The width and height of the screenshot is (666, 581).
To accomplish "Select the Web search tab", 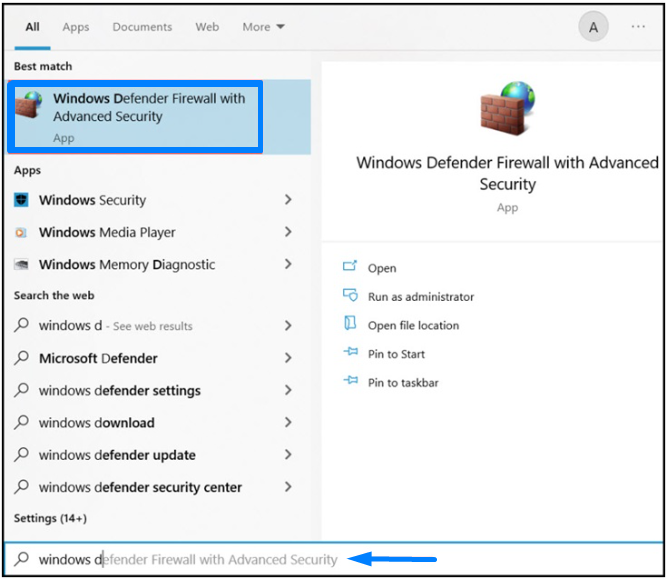I will point(207,27).
